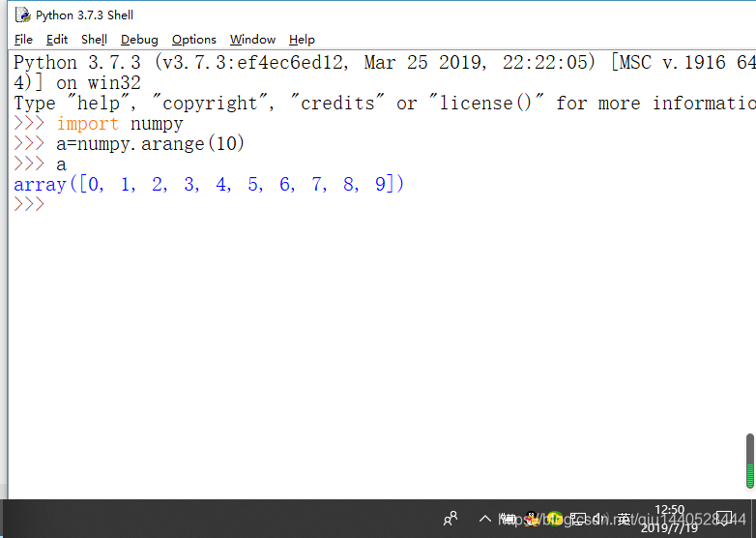Viewport: 756px width, 538px height.
Task: Open the Help menu
Action: 302,40
